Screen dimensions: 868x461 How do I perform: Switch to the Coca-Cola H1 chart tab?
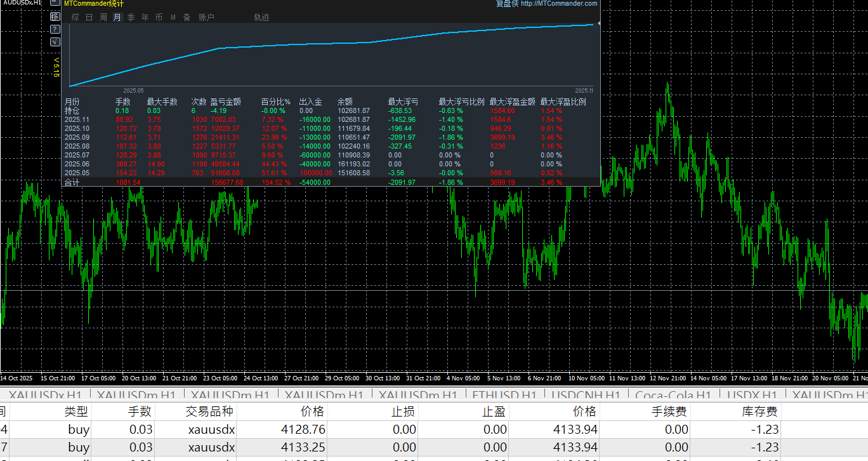coord(673,396)
